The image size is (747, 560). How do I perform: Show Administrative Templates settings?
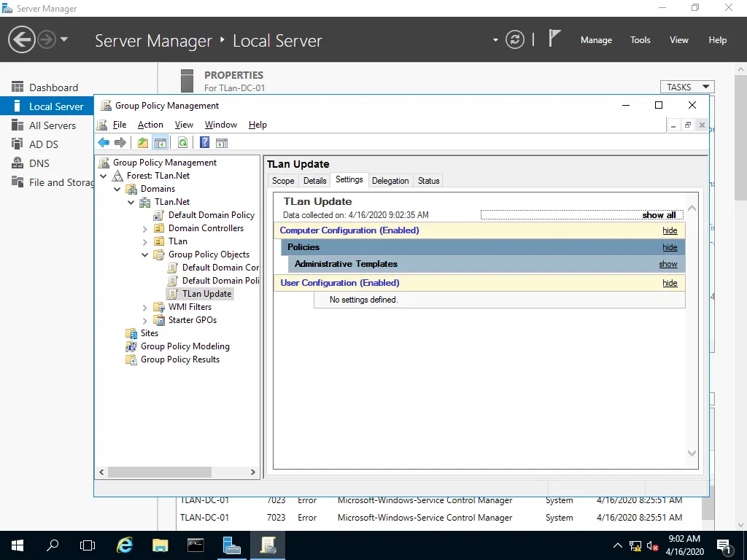pos(668,264)
